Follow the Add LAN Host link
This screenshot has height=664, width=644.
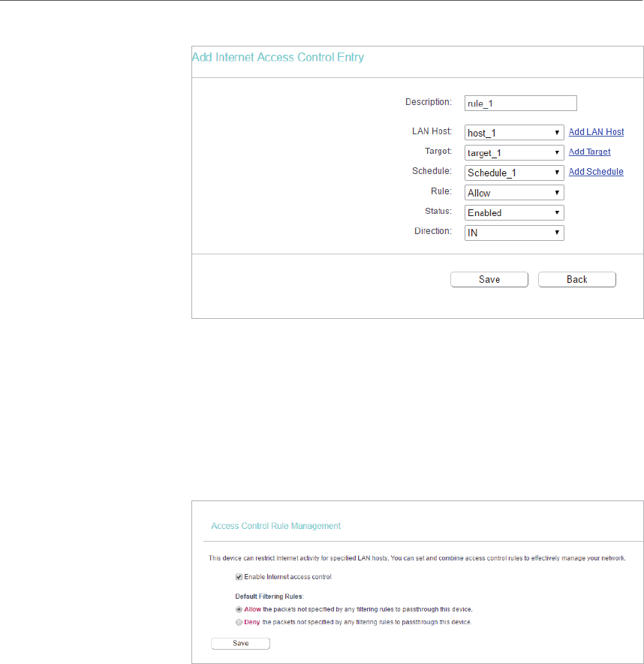(x=596, y=132)
